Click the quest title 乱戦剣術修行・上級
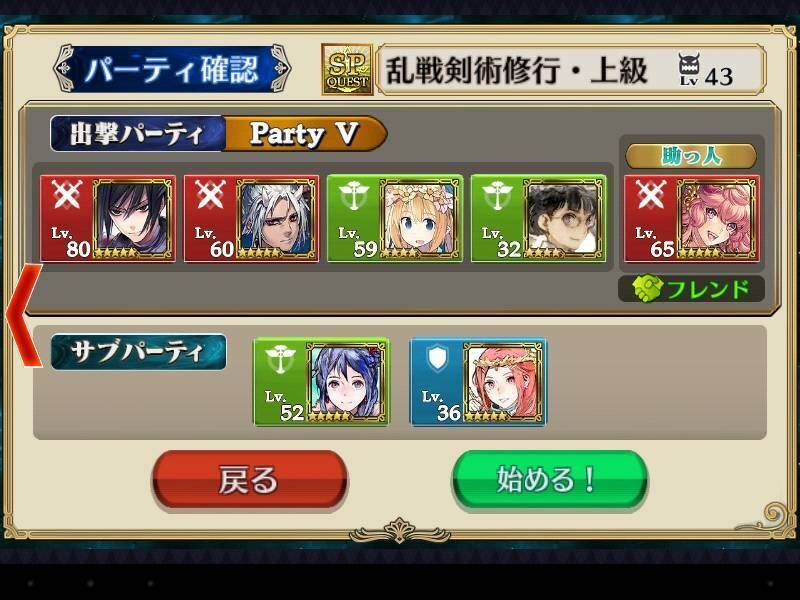800x600 pixels. 516,70
